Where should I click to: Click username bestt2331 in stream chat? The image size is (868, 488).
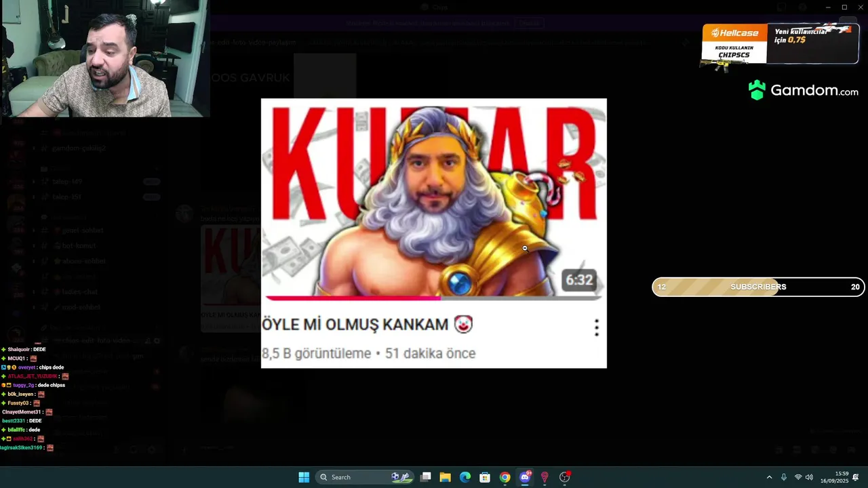pyautogui.click(x=14, y=421)
